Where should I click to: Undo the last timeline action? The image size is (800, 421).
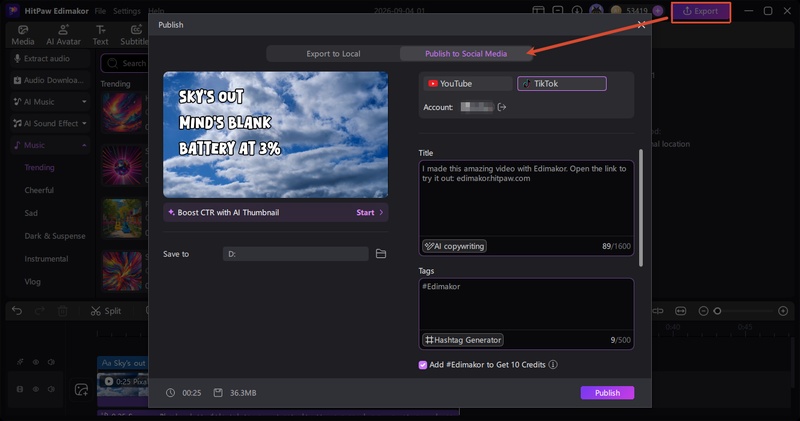click(17, 311)
